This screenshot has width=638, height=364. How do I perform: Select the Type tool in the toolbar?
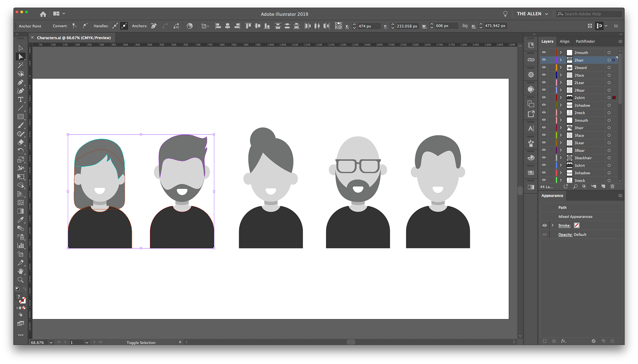click(21, 100)
